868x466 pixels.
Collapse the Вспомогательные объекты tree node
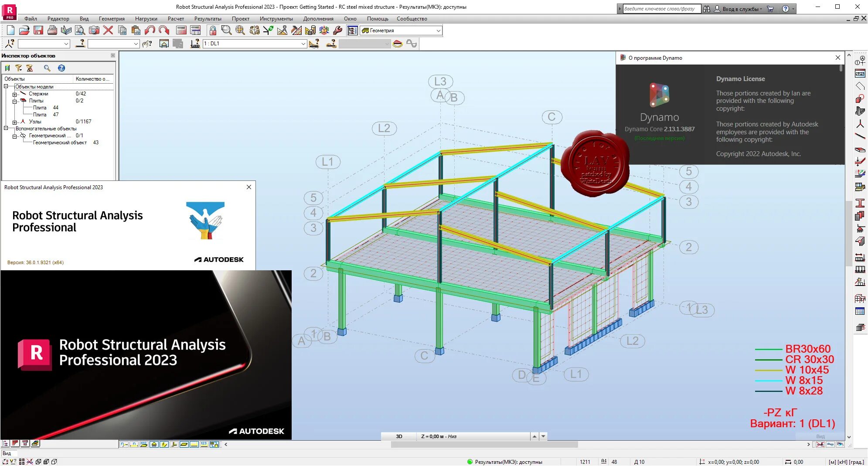[x=6, y=129]
